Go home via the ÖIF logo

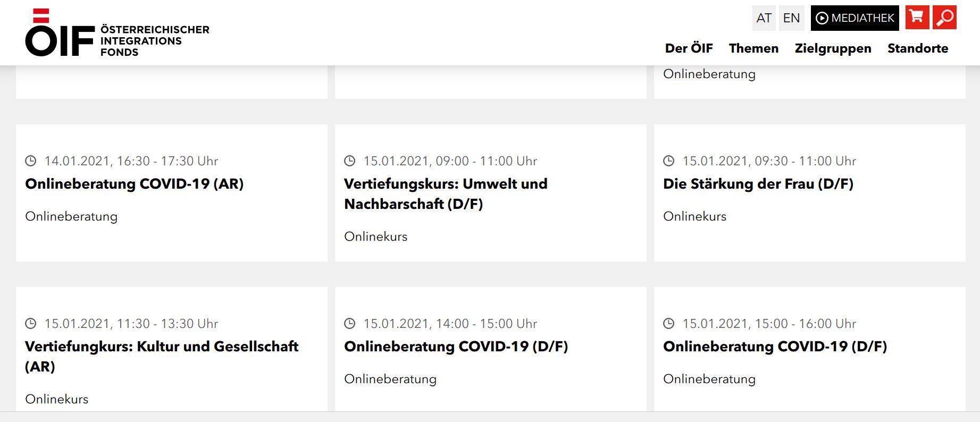pos(117,32)
